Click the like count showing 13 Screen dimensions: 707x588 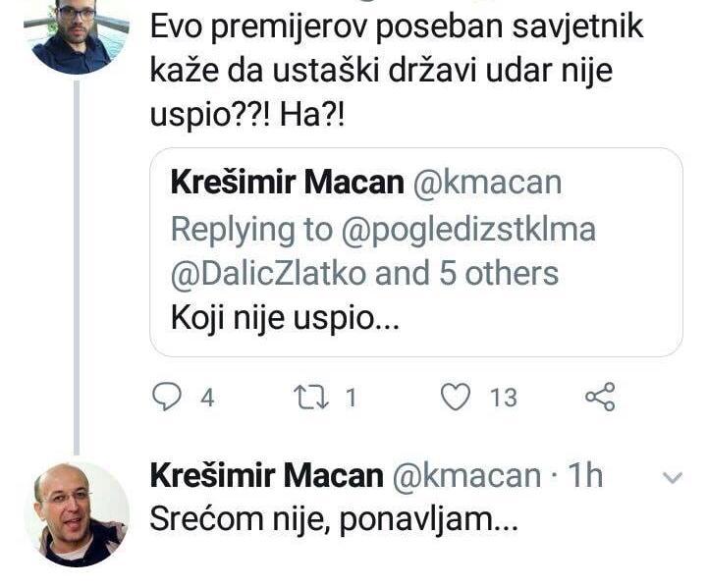pos(503,398)
